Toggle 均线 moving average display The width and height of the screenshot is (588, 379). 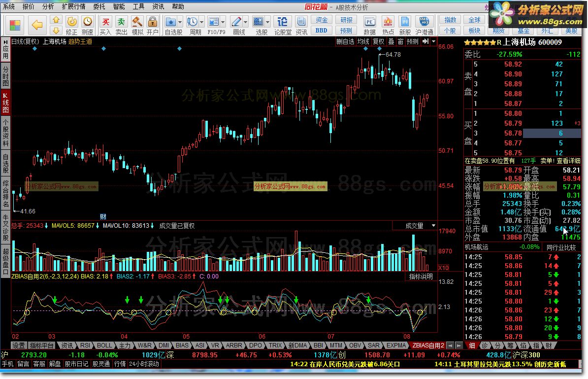363,42
